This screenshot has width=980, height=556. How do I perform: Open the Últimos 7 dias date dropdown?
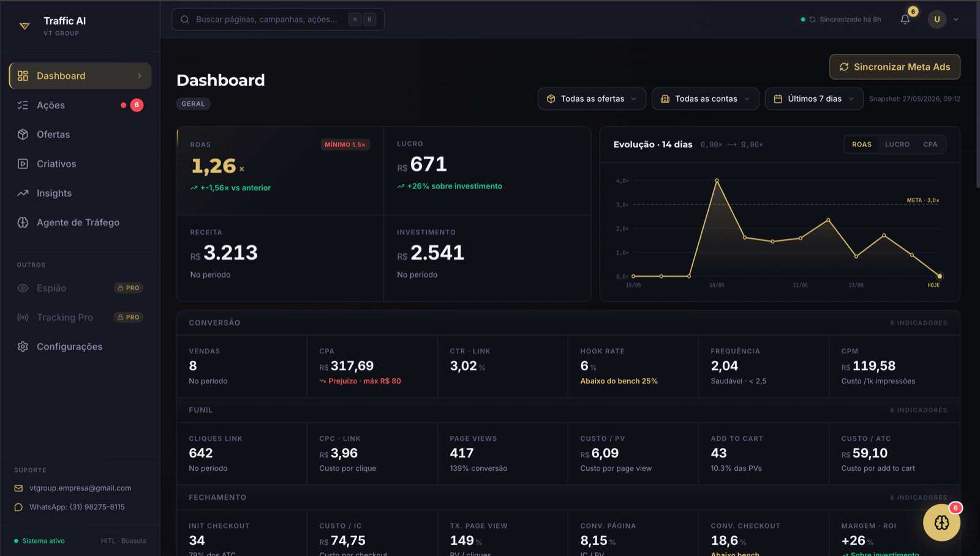[x=814, y=99]
